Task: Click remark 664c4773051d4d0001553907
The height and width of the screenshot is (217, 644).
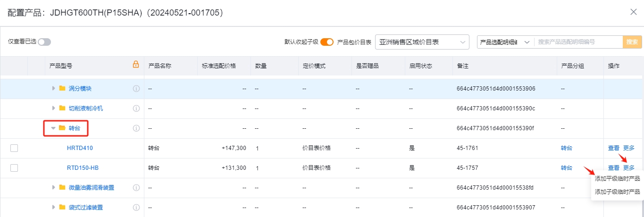Action: pyautogui.click(x=496, y=208)
